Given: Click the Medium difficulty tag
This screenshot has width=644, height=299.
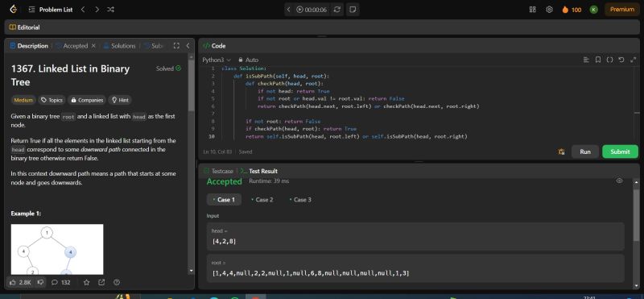Looking at the screenshot, I should (23, 100).
